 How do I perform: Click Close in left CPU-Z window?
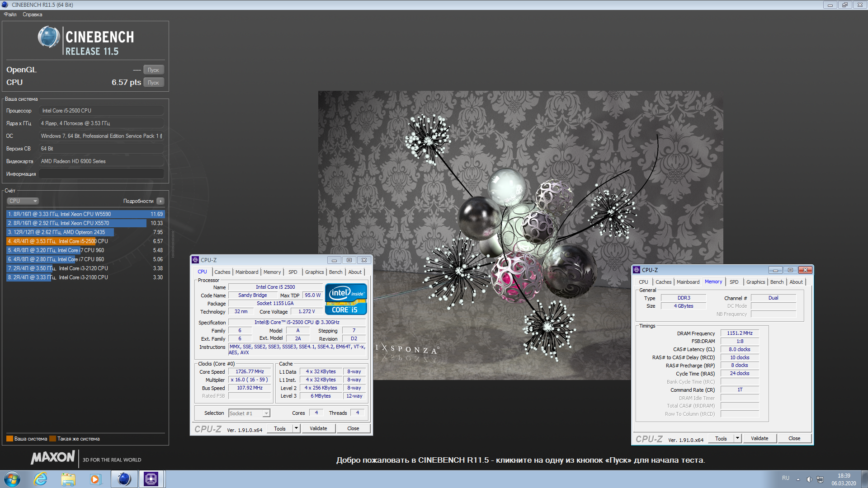(x=353, y=428)
